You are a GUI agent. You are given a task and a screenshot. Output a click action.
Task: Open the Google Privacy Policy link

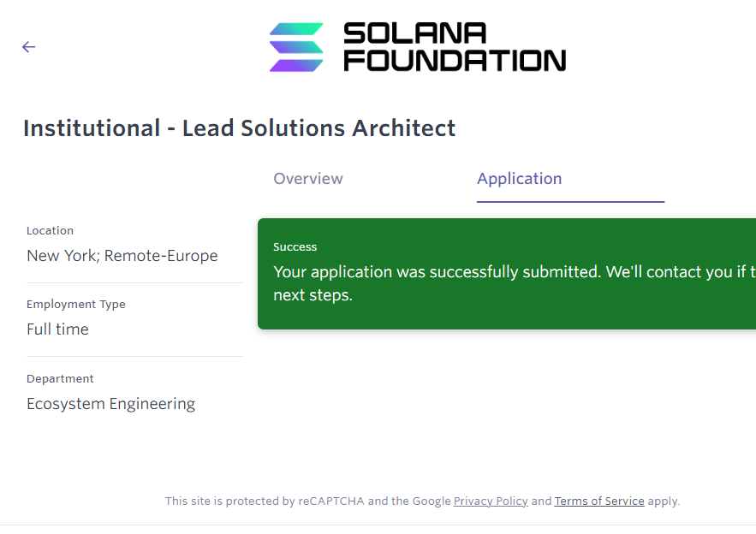[x=491, y=501]
